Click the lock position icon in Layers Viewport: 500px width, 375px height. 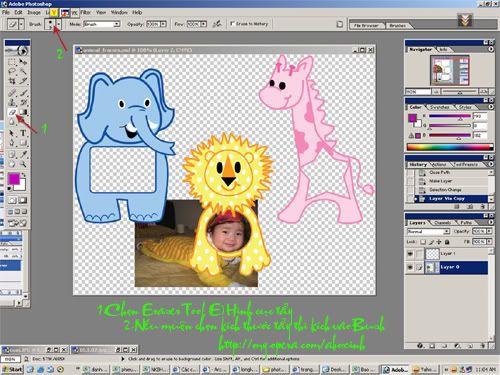tap(439, 242)
